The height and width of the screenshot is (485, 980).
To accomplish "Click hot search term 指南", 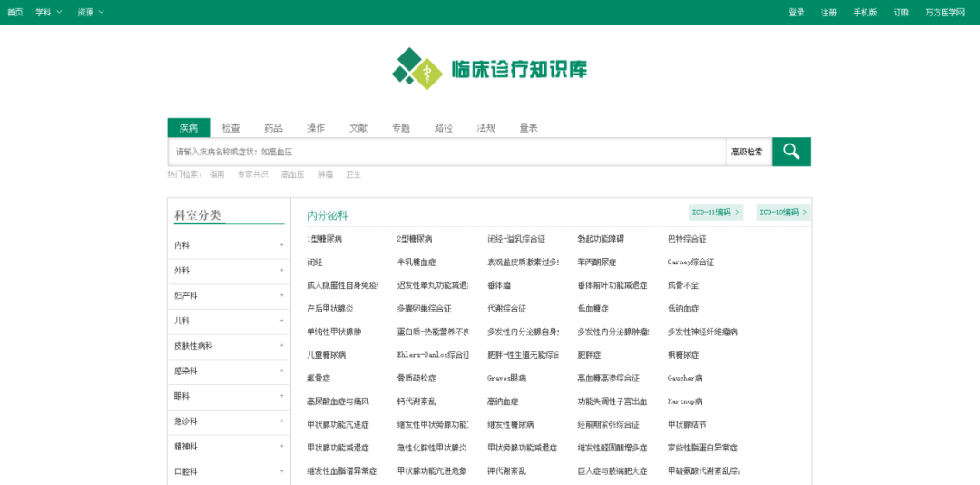I will (217, 174).
